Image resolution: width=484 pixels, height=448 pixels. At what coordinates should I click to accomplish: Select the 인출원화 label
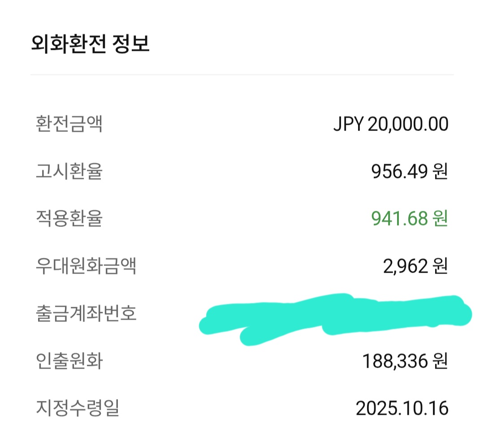69,361
